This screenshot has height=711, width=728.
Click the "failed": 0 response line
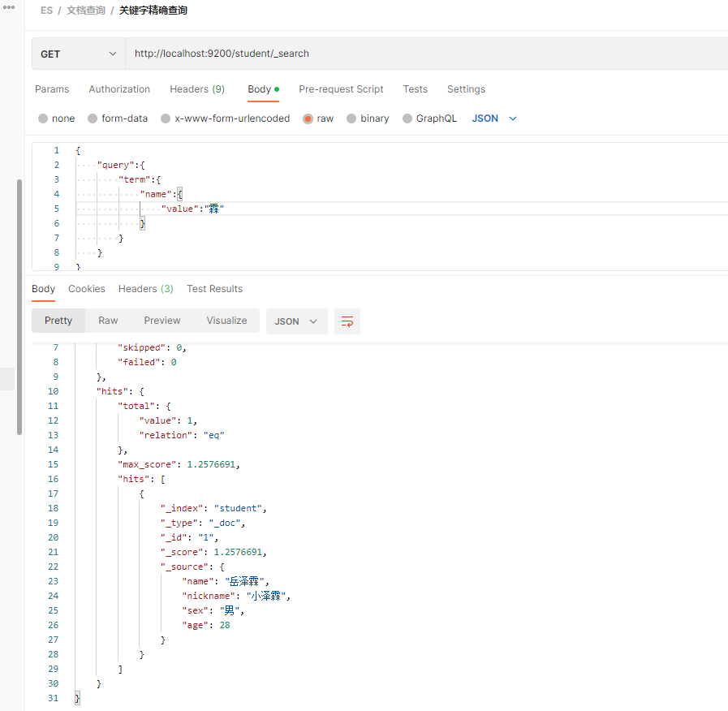click(x=147, y=362)
